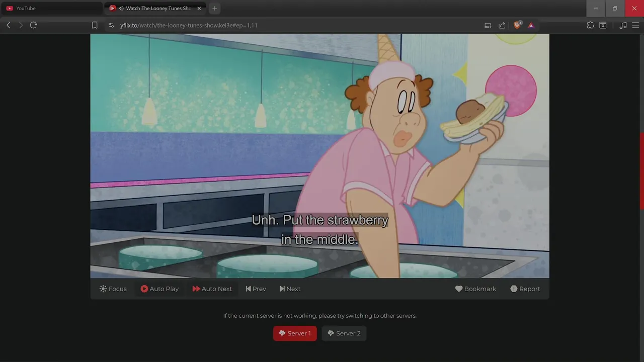This screenshot has width=644, height=362.
Task: Switch to Server 1
Action: pyautogui.click(x=295, y=333)
